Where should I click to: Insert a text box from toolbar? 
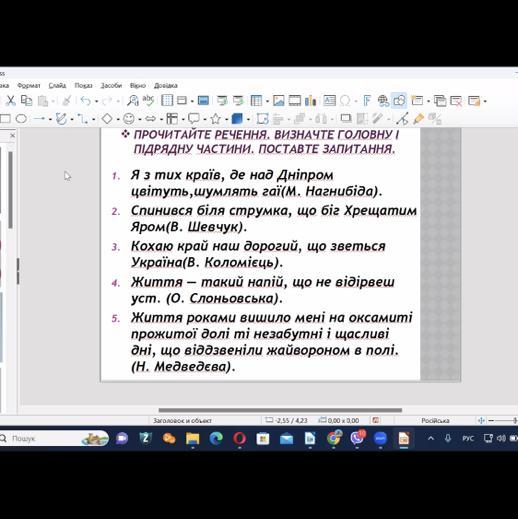point(329,100)
